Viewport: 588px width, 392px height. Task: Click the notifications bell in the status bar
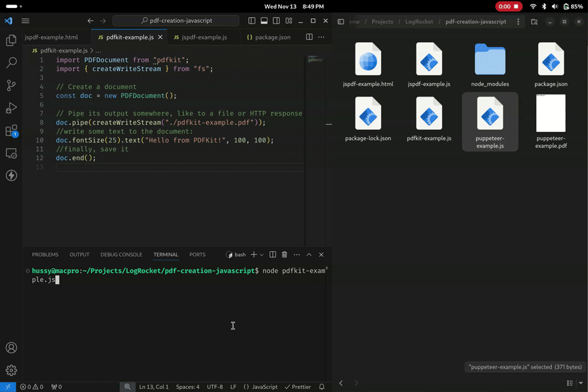coord(321,387)
